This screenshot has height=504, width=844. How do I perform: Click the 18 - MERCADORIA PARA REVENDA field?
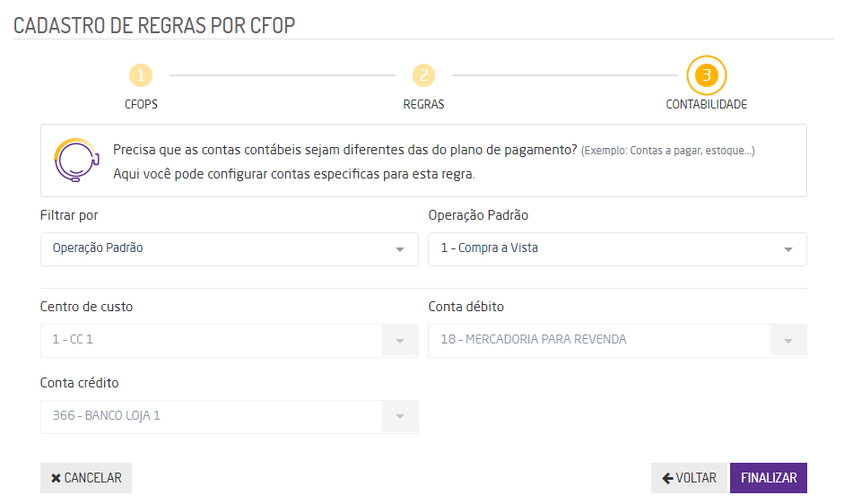click(598, 341)
